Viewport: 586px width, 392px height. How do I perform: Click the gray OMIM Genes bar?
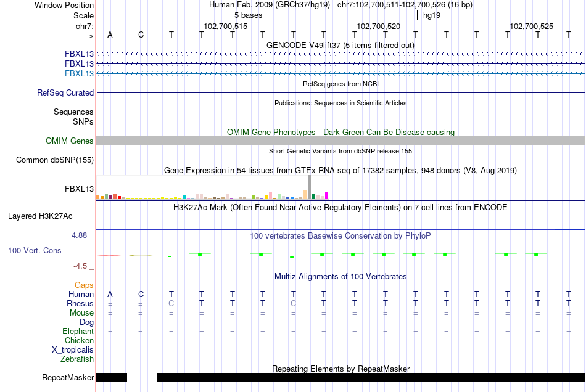point(340,141)
